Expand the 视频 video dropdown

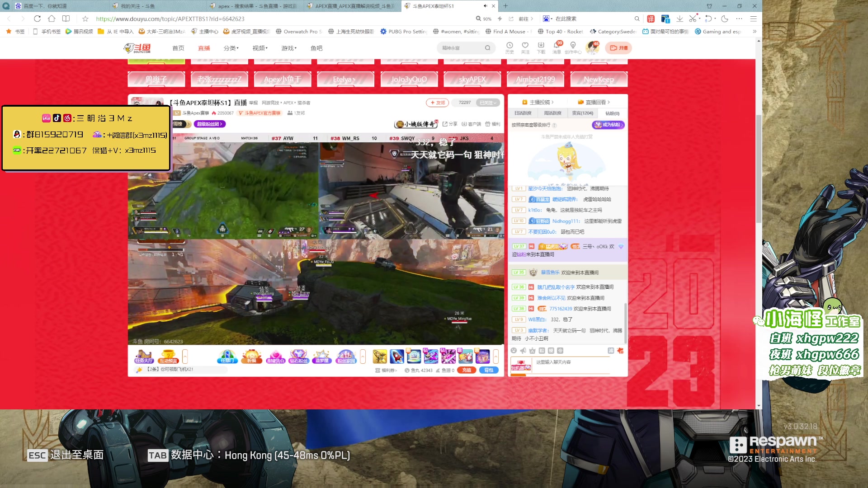(x=260, y=48)
